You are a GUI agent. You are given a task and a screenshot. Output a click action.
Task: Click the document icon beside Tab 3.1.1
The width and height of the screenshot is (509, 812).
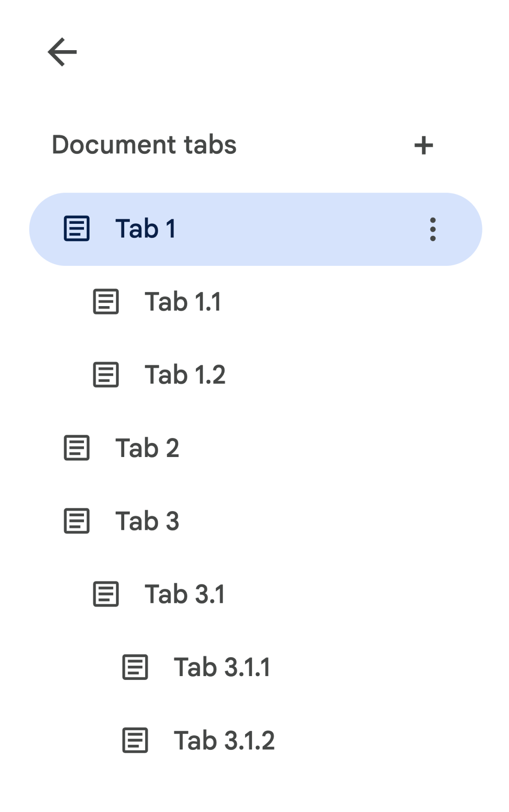(135, 667)
